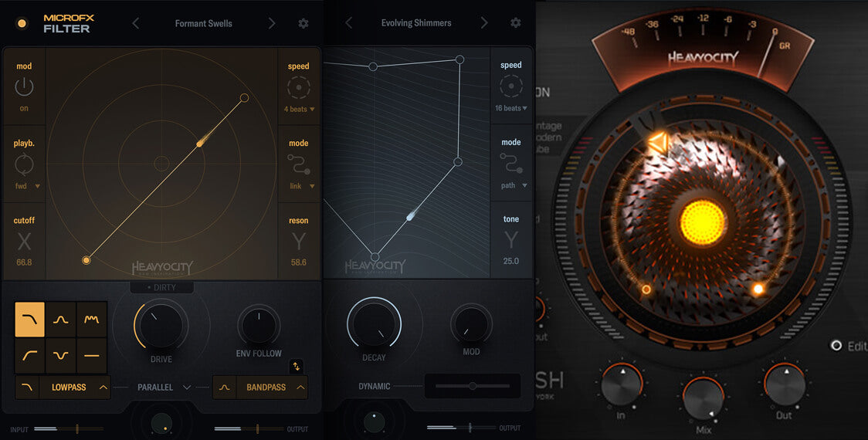Click the Edit button
The width and height of the screenshot is (868, 440).
[849, 346]
